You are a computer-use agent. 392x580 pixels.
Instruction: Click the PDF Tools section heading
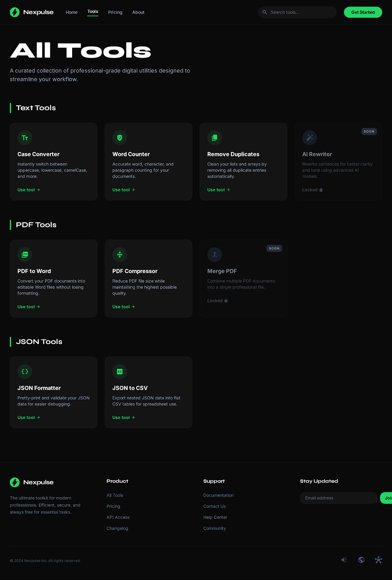coord(36,225)
